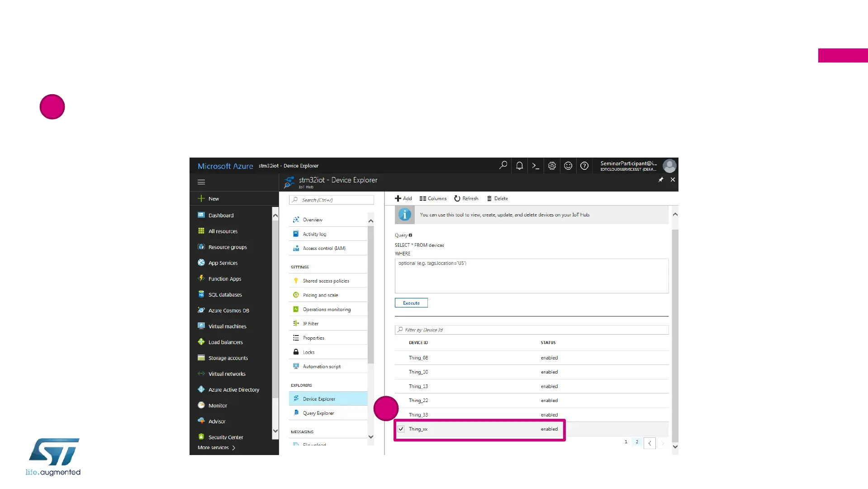Click the feedback smiley icon
The height and width of the screenshot is (489, 868).
pos(568,166)
